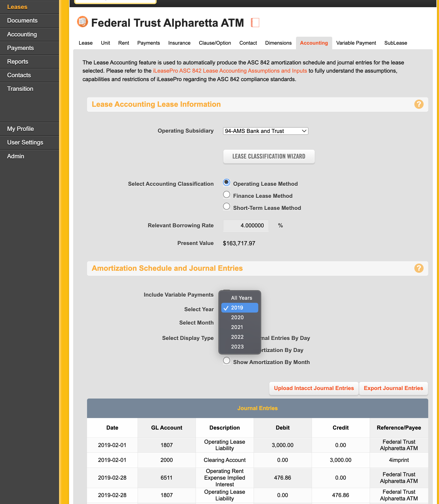The image size is (439, 504).
Task: Click Upload Intacct Journal Entries button
Action: (314, 388)
